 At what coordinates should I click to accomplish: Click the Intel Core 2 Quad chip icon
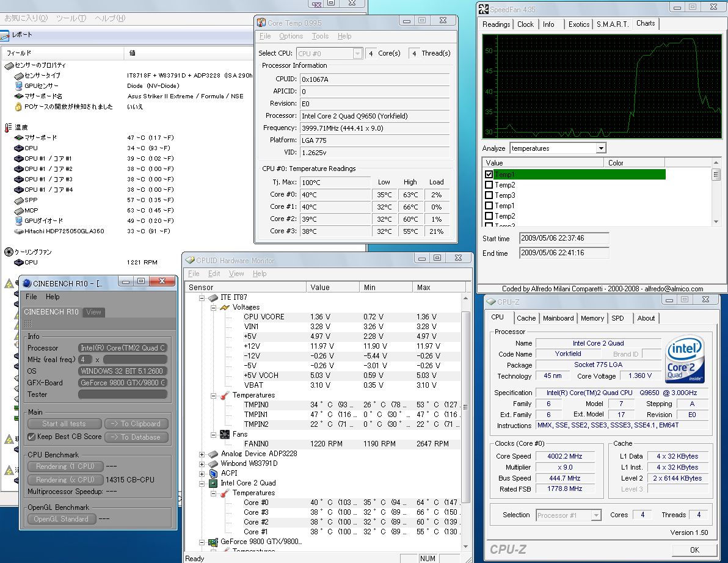[x=213, y=483]
